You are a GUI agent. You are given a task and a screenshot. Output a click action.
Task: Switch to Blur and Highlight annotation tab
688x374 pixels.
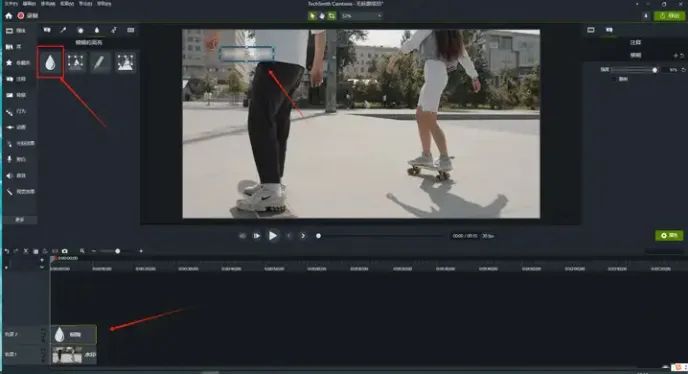97,30
